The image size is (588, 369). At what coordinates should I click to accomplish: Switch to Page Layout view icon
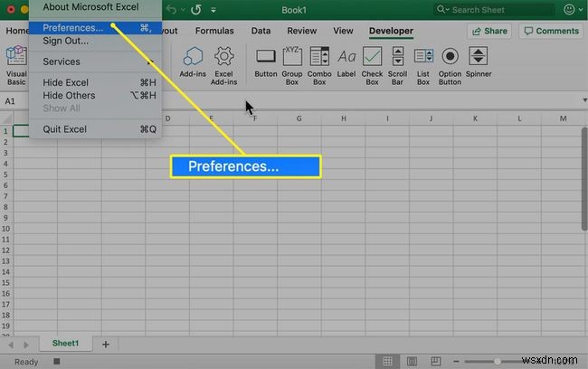[x=412, y=361]
